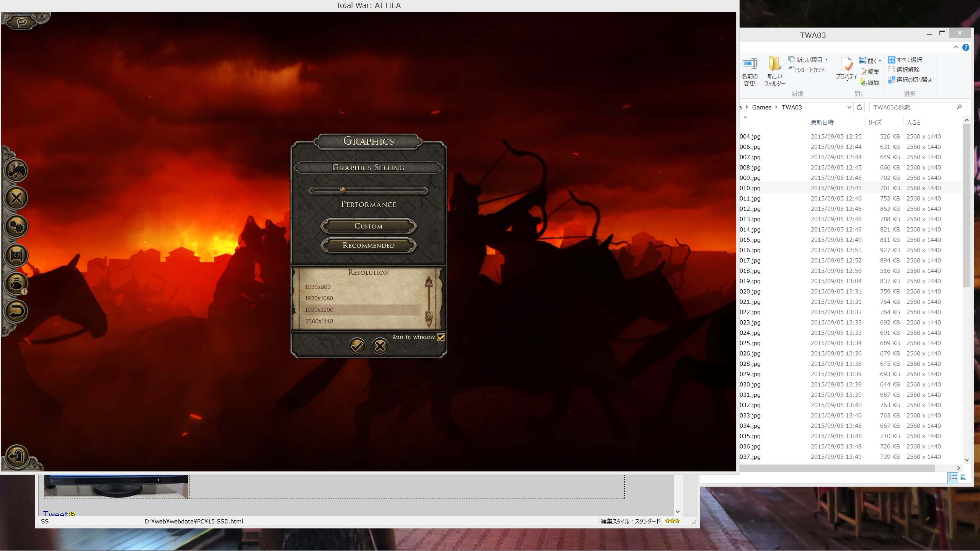Viewport: 980px width, 551px height.
Task: Sort by the サイズ column header
Action: point(875,122)
